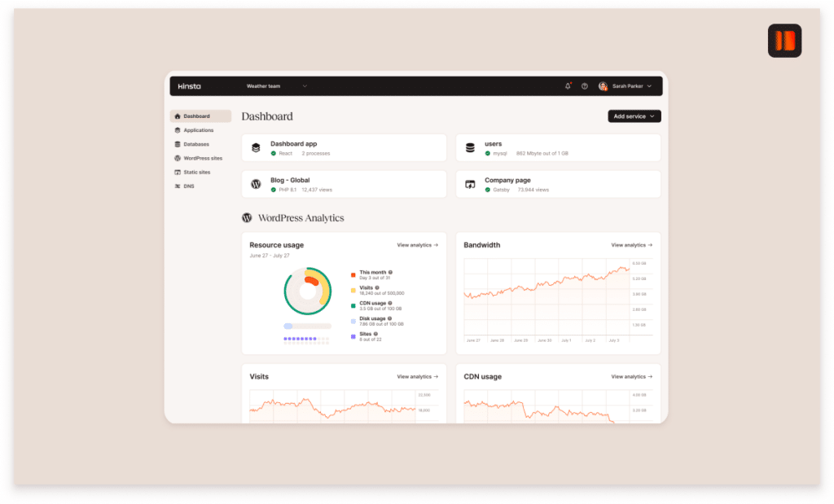Viewport: 834px width, 504px height.
Task: Click the WordPress icon on Blog - Global card
Action: tap(256, 185)
